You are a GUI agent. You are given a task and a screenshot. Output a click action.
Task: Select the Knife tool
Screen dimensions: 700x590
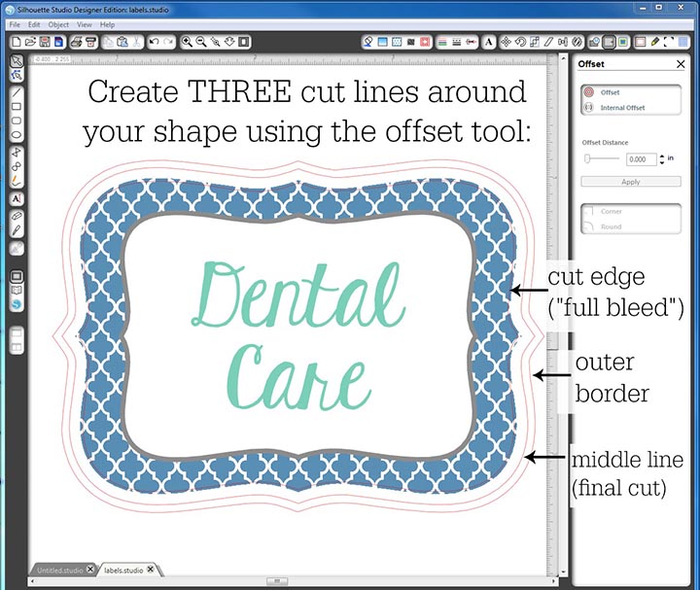tap(17, 230)
